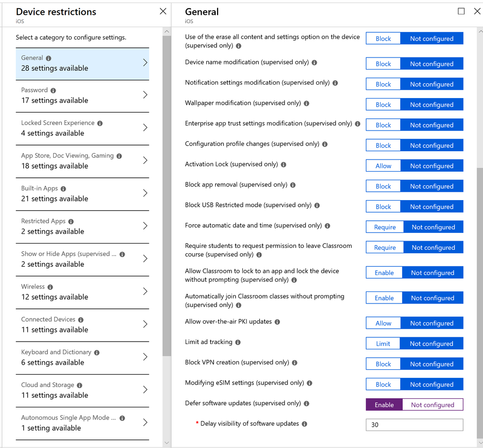The height and width of the screenshot is (448, 483).
Task: Click the Delay visibility of software updates field
Action: (x=414, y=425)
